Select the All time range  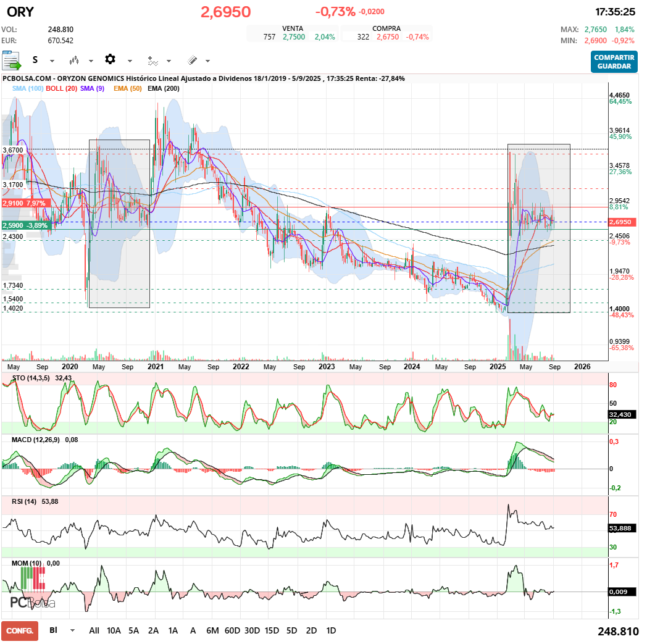click(x=94, y=630)
